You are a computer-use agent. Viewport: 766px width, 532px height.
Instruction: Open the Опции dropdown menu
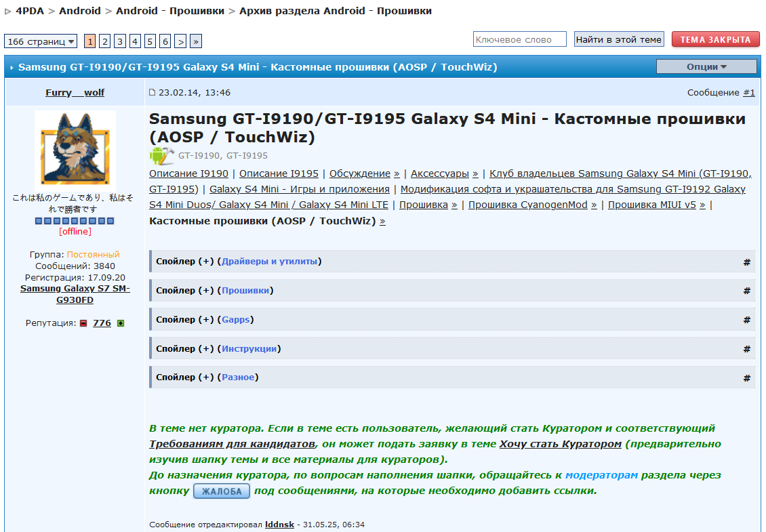coord(706,66)
